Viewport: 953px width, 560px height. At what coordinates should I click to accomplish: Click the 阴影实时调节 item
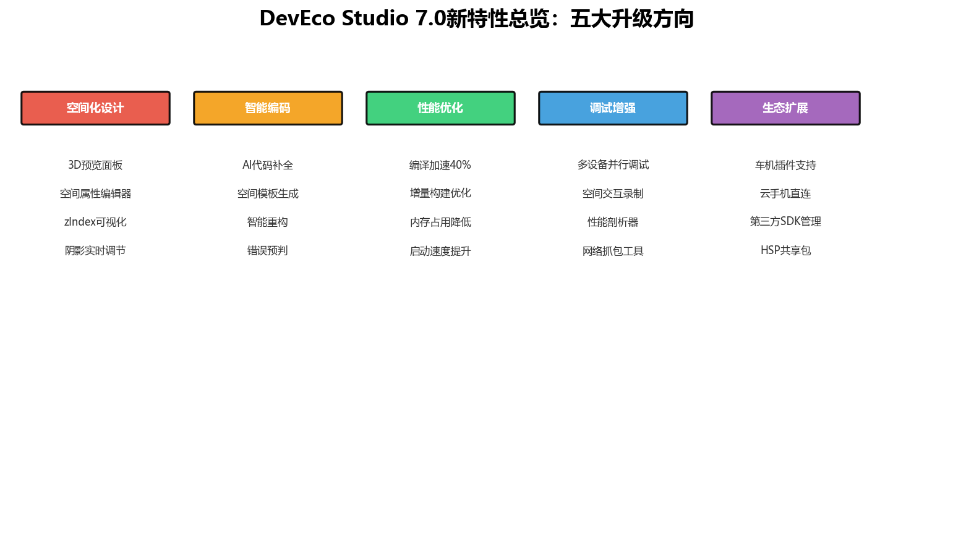pos(95,250)
